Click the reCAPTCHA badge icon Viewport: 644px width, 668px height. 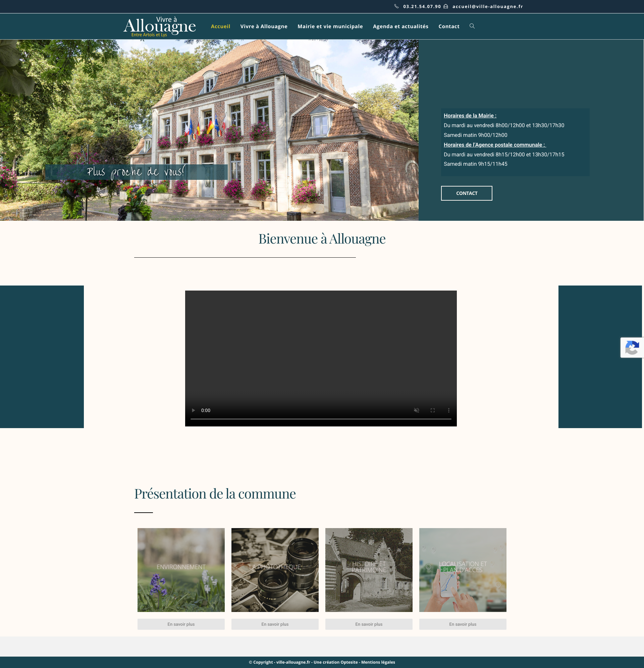[x=632, y=348]
